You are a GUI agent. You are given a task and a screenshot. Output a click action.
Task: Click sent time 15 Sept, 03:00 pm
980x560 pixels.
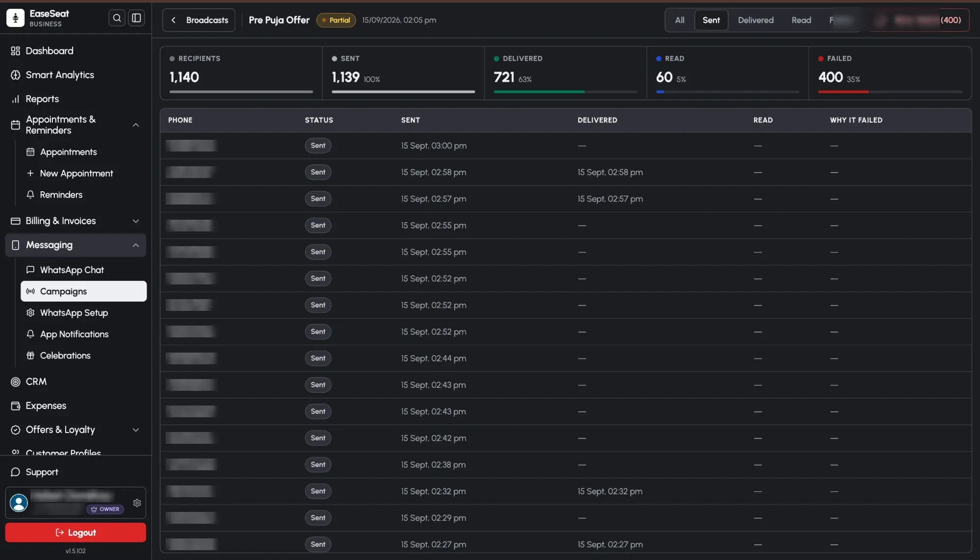pos(434,146)
